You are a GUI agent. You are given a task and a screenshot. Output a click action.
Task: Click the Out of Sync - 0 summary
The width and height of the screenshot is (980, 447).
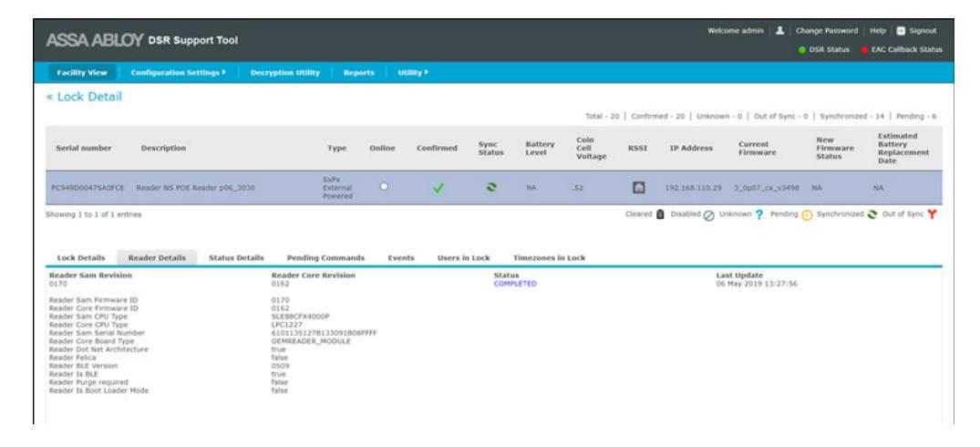point(781,116)
